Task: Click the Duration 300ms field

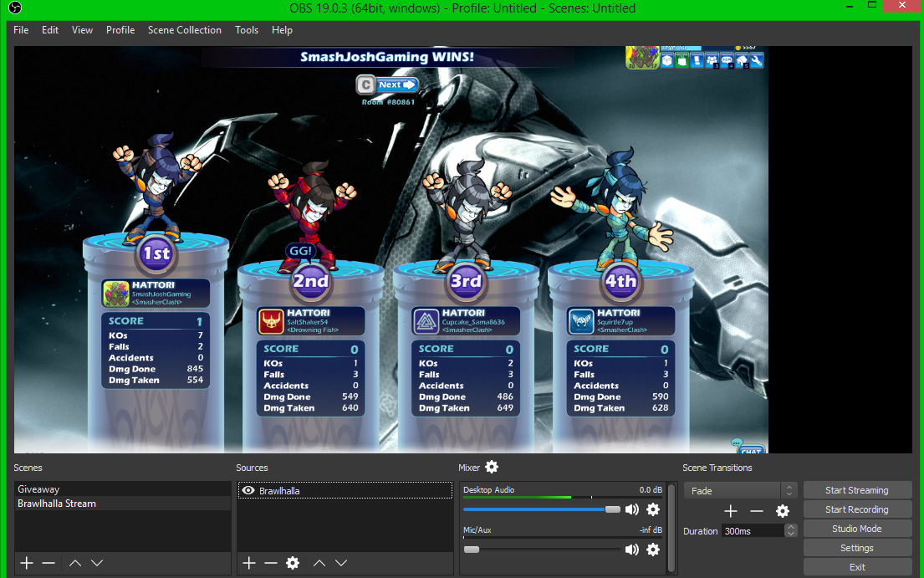Action: [753, 531]
